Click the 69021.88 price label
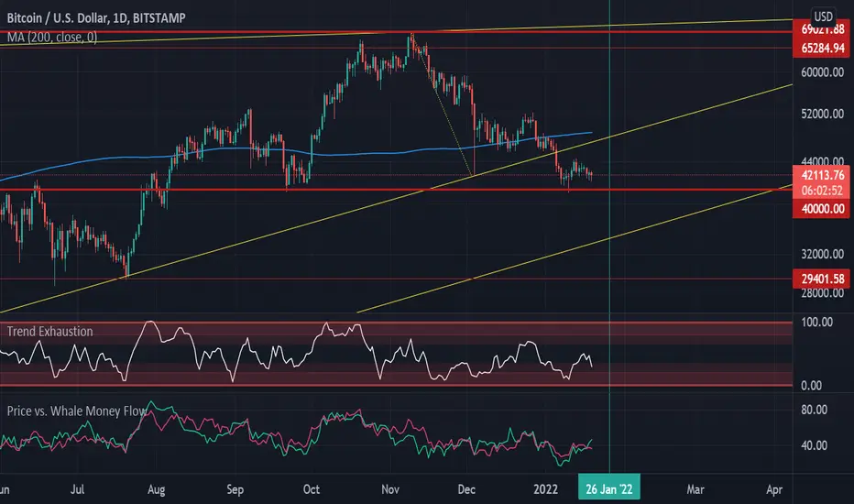 pos(823,29)
